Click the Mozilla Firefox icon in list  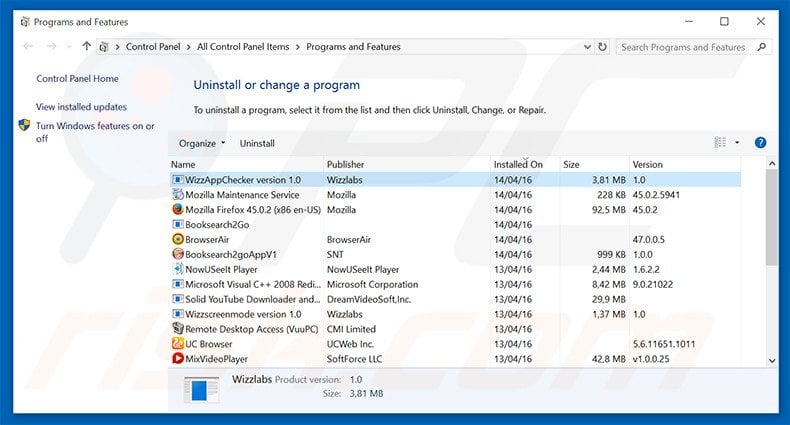click(178, 209)
